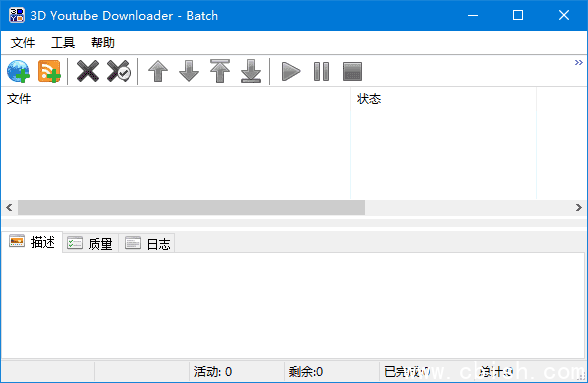Click the remove completed items icon
The image size is (588, 383).
(x=119, y=71)
